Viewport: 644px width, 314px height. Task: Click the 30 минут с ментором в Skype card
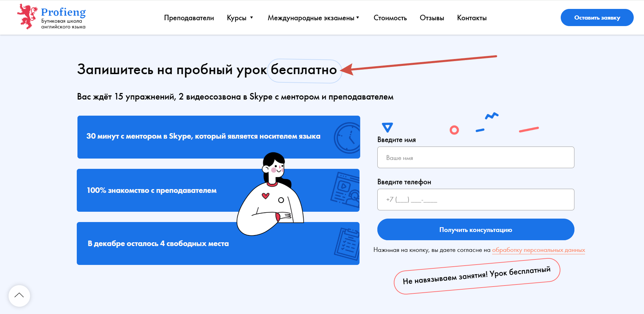219,137
